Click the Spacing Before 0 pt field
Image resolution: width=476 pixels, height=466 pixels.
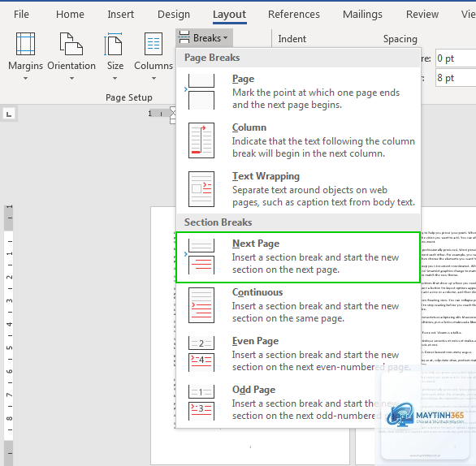456,58
